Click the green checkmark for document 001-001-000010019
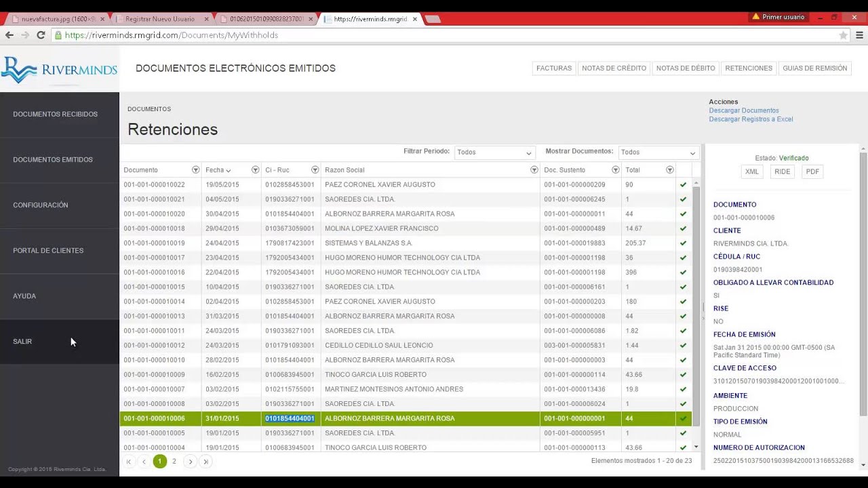The image size is (868, 488). coord(683,243)
